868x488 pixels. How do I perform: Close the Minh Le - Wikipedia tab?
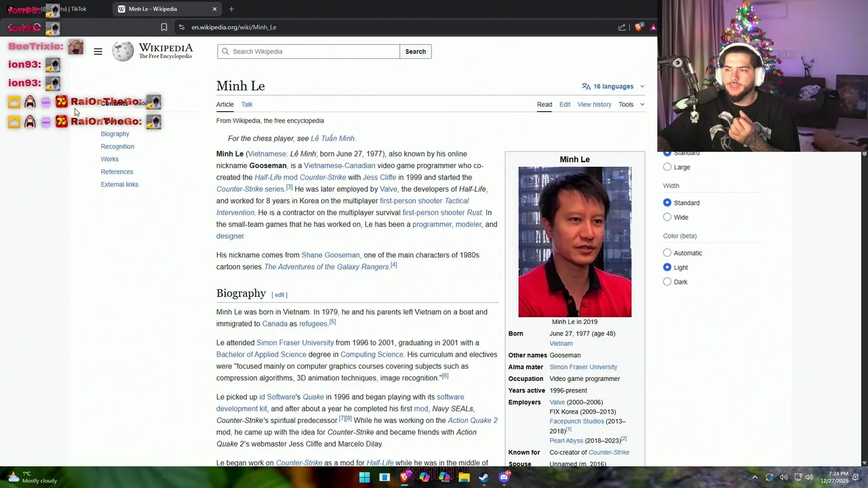(x=215, y=9)
